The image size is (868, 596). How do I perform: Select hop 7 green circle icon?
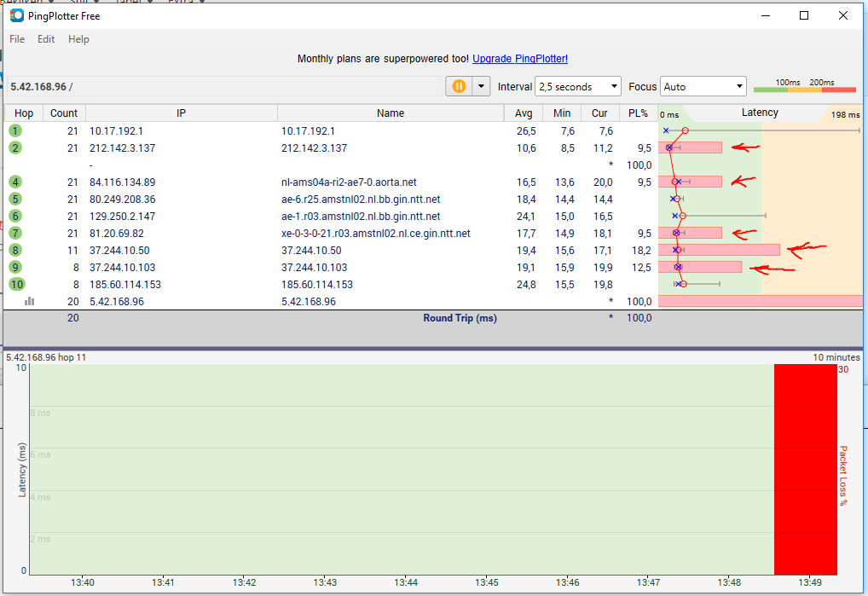click(x=15, y=234)
